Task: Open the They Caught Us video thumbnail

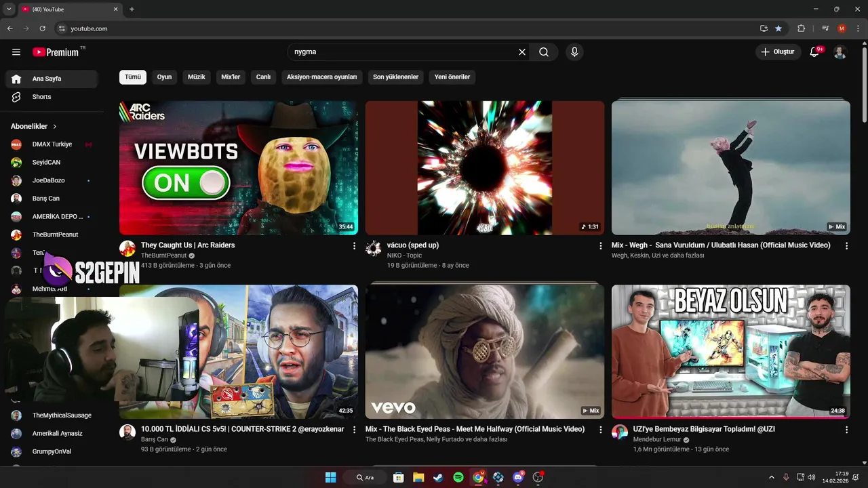Action: 239,168
